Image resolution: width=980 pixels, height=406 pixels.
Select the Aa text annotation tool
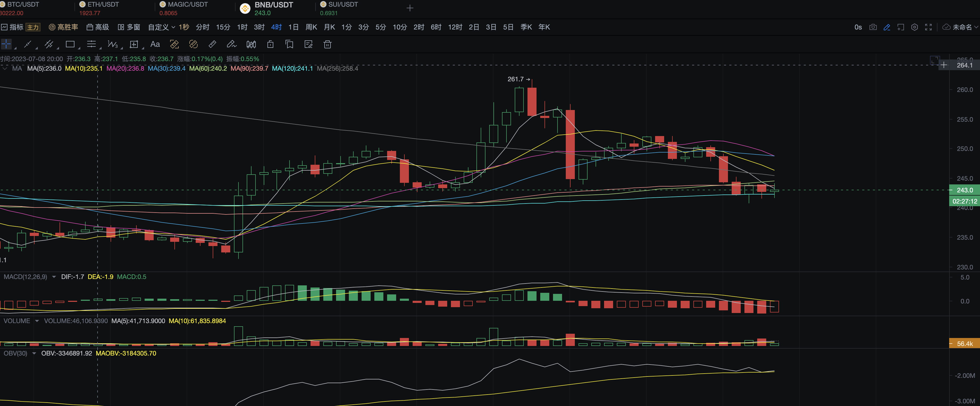point(155,44)
